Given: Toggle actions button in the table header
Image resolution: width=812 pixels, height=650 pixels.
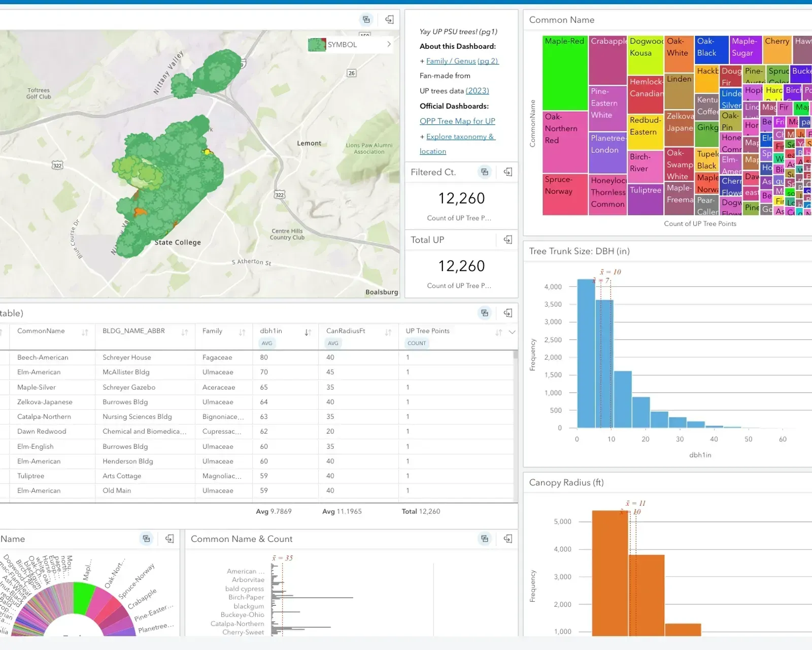Looking at the screenshot, I should (485, 313).
